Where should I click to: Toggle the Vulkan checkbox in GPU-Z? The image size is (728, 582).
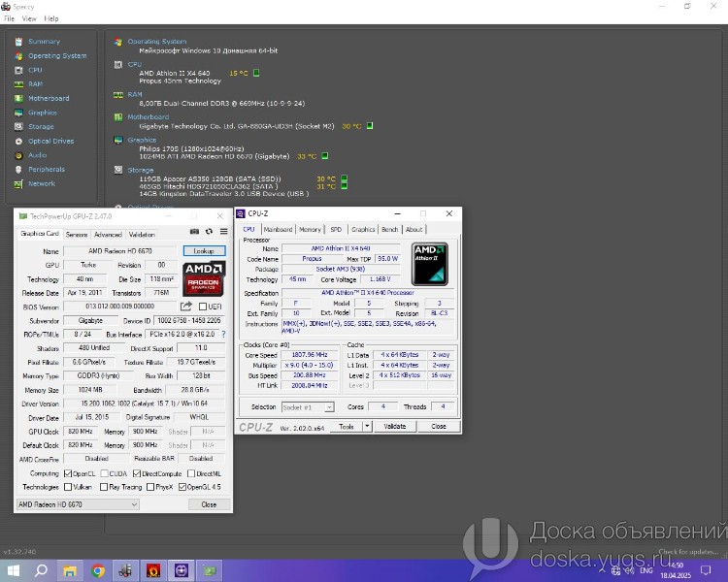pos(68,487)
